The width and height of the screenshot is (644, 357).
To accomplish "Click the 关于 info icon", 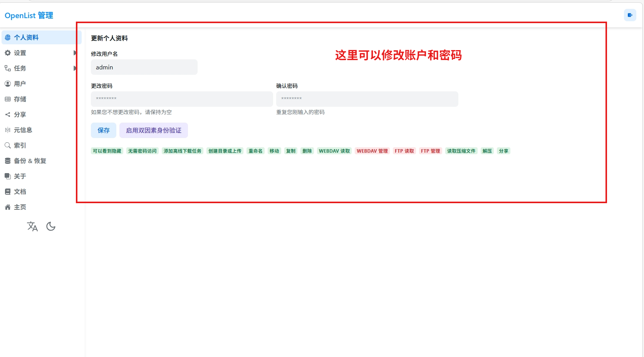I will pos(8,176).
